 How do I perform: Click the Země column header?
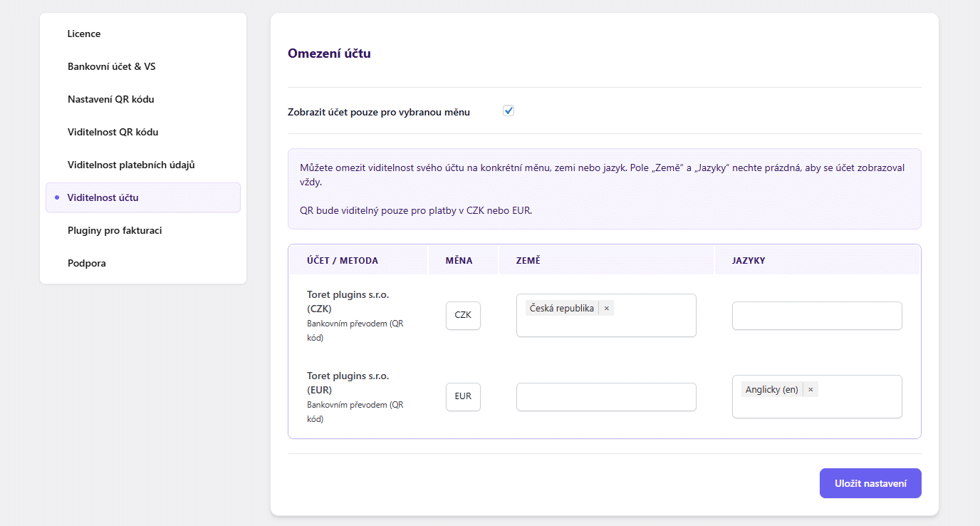tap(528, 260)
